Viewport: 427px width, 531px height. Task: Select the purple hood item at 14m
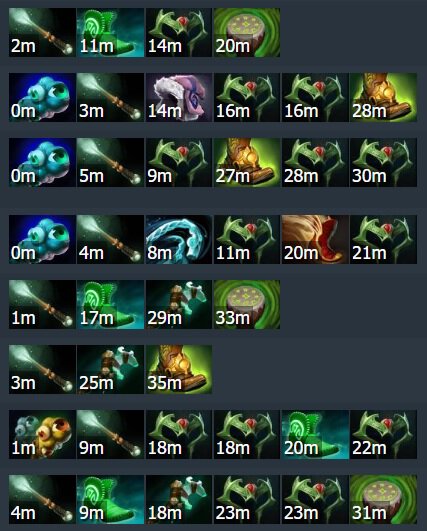click(x=178, y=97)
